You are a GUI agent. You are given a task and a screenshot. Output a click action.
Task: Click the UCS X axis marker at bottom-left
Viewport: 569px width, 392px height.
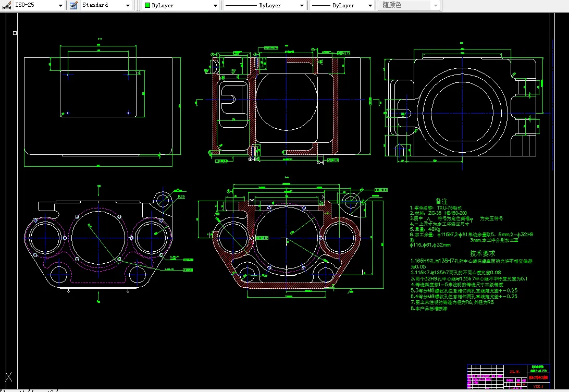coord(9,377)
